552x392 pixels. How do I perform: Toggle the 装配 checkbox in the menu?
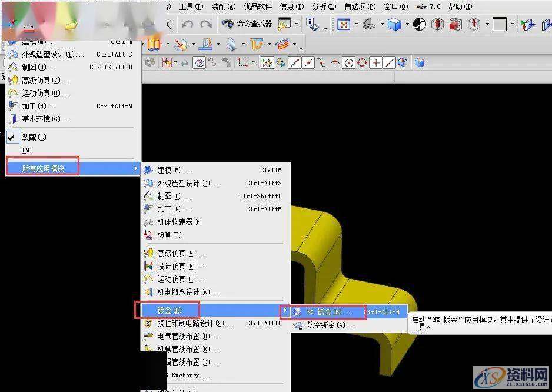12,137
